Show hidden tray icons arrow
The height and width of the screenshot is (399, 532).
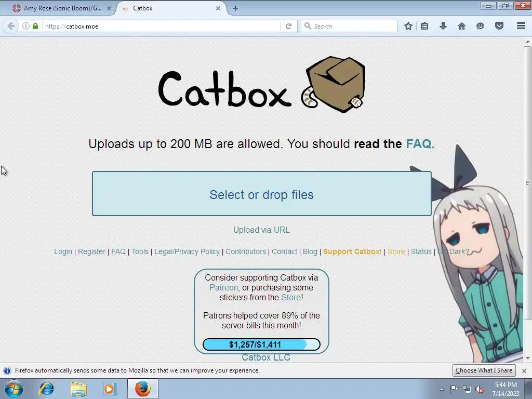point(442,389)
